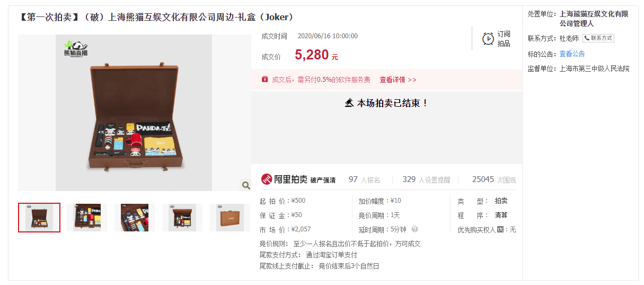Select the second gift box thumbnail
The width and height of the screenshot is (644, 285).
click(x=87, y=218)
